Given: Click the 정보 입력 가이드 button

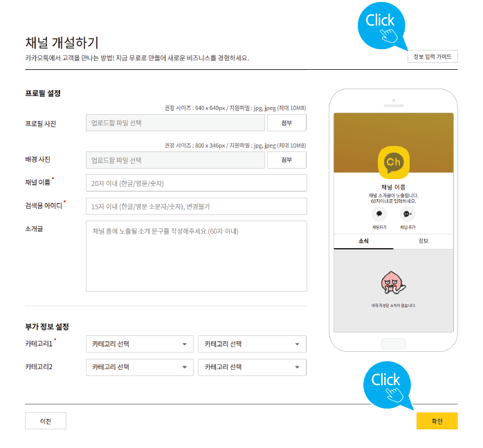Looking at the screenshot, I should click(x=432, y=57).
